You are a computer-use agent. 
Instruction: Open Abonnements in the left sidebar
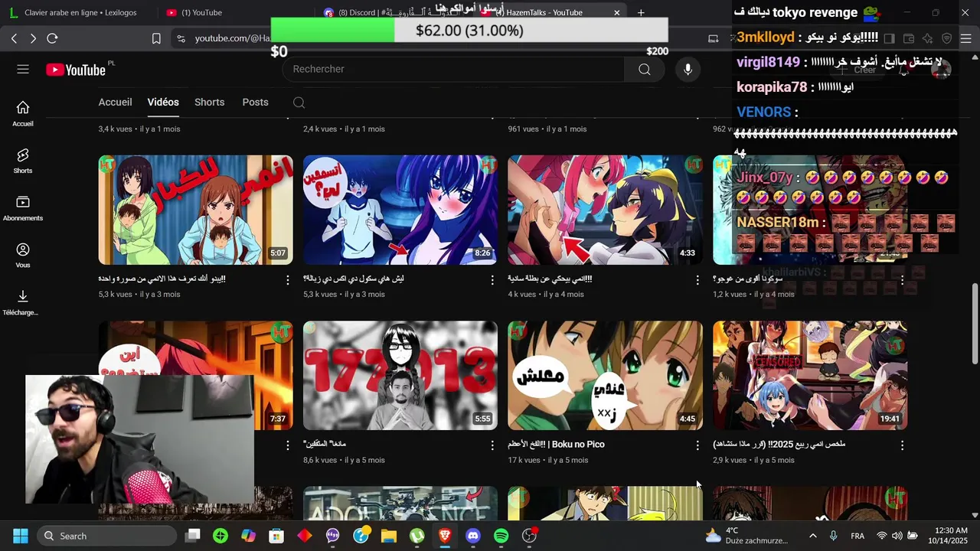pyautogui.click(x=23, y=208)
